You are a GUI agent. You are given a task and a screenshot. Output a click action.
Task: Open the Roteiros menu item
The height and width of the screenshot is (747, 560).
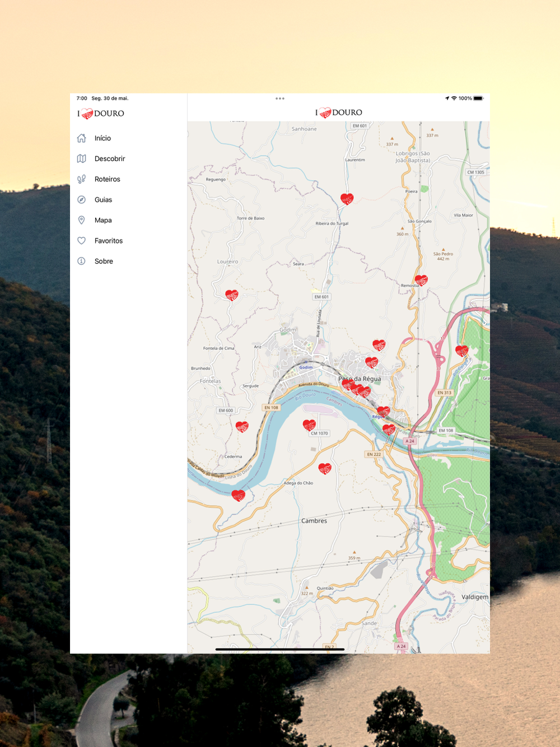coord(108,179)
